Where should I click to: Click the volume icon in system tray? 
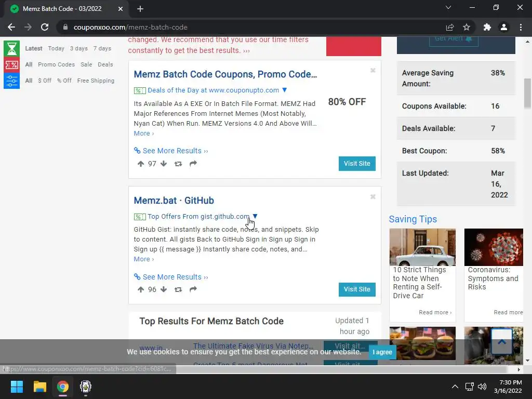tap(482, 387)
